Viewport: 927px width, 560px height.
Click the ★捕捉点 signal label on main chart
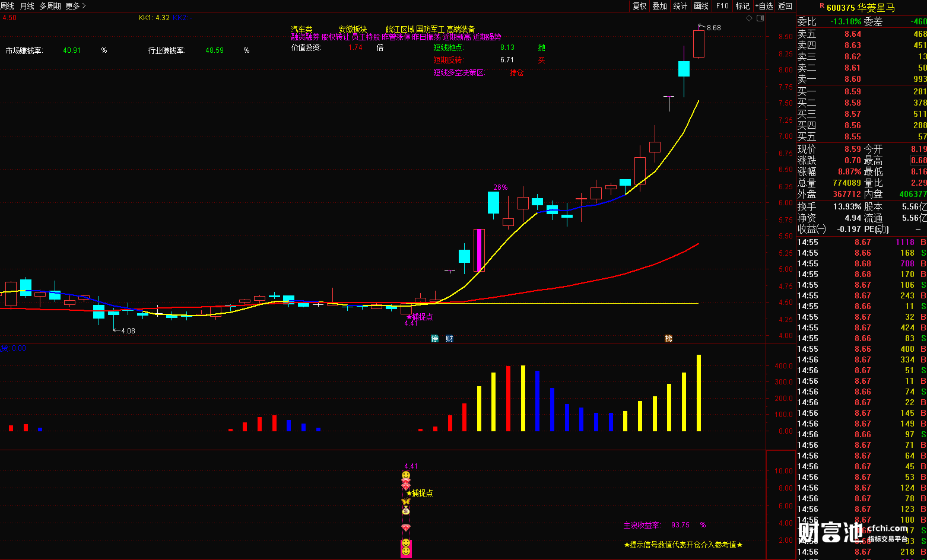coord(420,317)
